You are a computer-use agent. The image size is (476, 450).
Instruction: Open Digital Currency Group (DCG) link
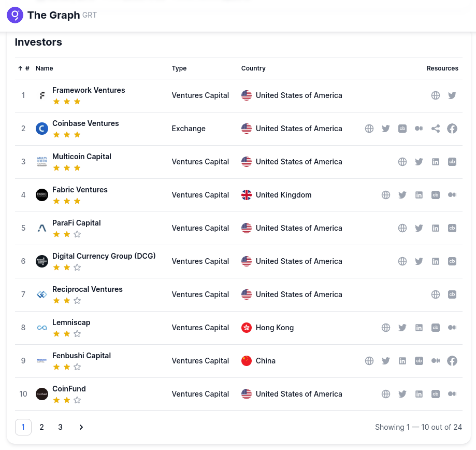104,256
